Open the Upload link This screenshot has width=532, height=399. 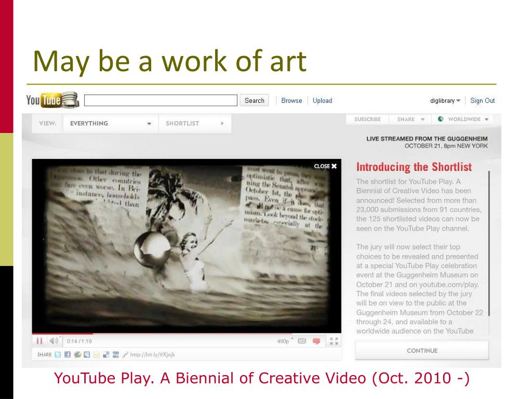[322, 101]
